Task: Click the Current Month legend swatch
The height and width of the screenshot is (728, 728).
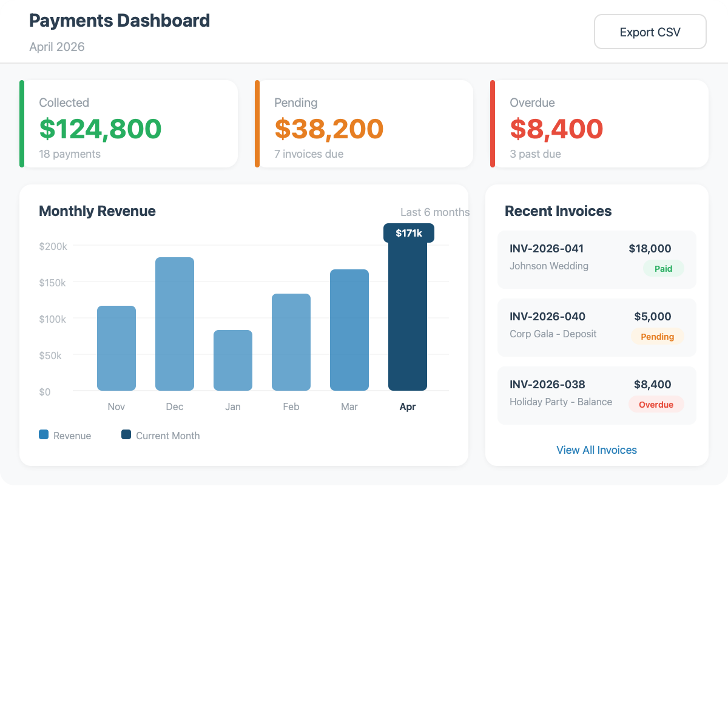Action: tap(126, 435)
